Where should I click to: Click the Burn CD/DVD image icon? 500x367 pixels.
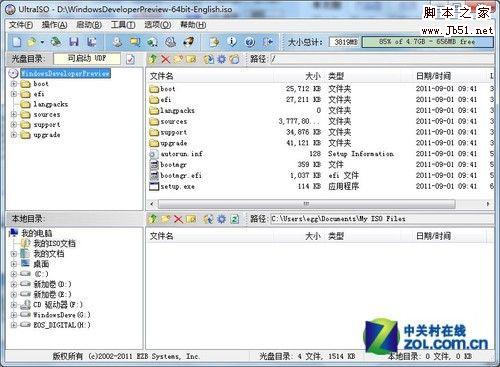tap(189, 42)
